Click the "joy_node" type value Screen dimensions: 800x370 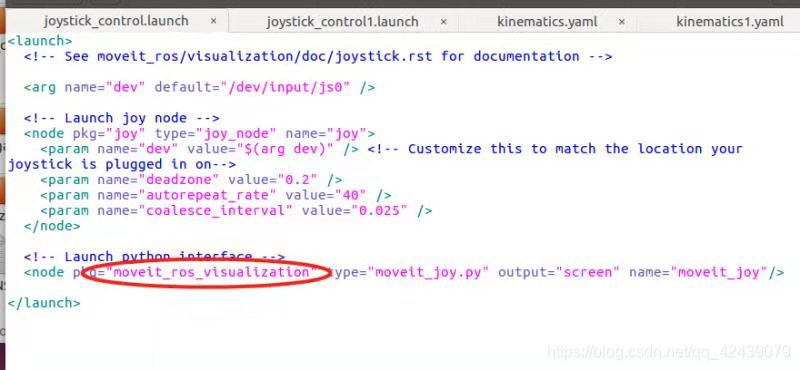pyautogui.click(x=240, y=134)
